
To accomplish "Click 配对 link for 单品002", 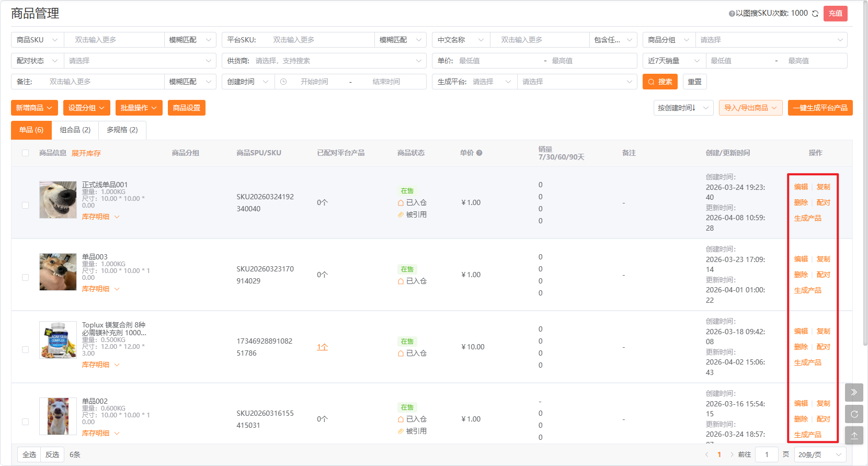I will click(824, 419).
